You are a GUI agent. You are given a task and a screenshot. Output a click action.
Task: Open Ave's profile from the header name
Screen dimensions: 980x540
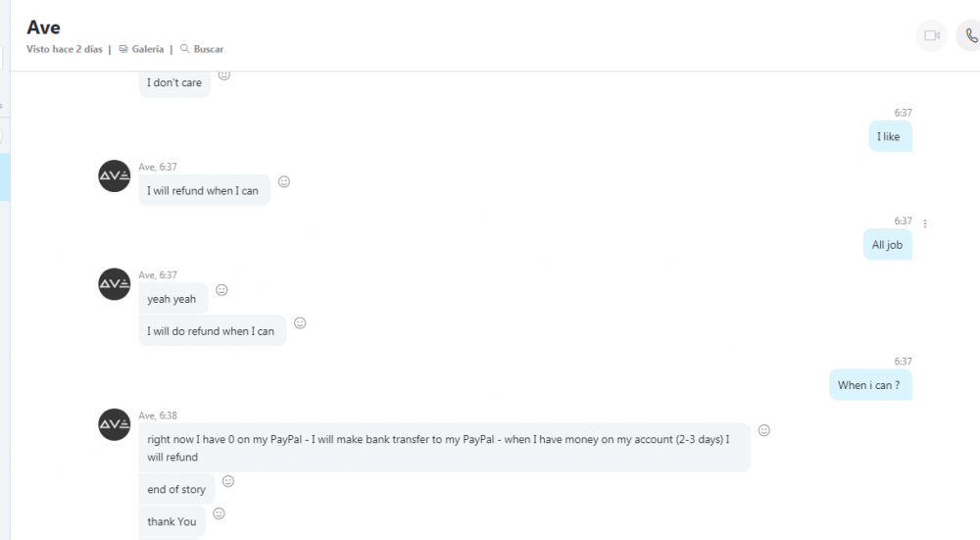pyautogui.click(x=44, y=27)
